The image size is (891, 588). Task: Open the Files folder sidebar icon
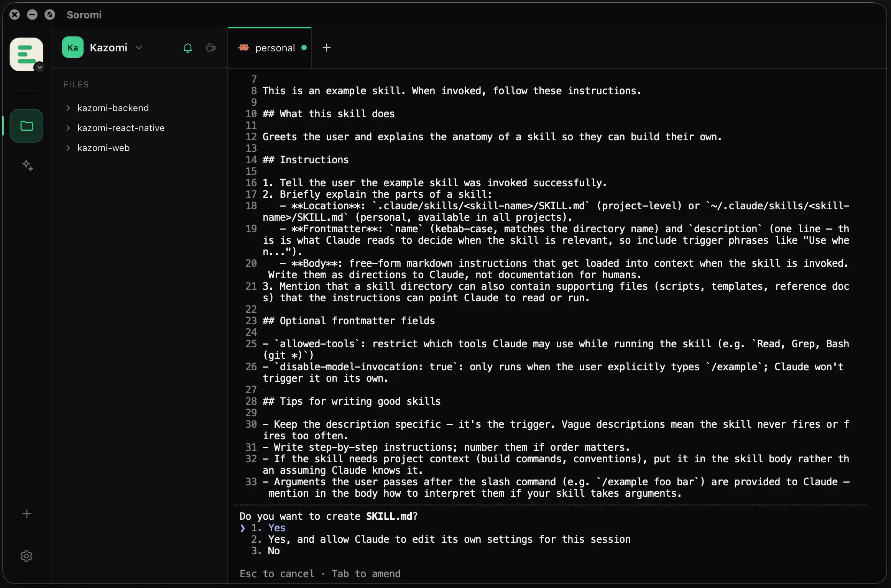26,126
